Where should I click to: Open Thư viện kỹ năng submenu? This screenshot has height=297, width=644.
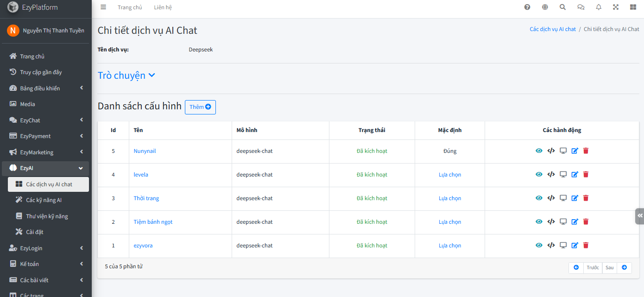48,216
